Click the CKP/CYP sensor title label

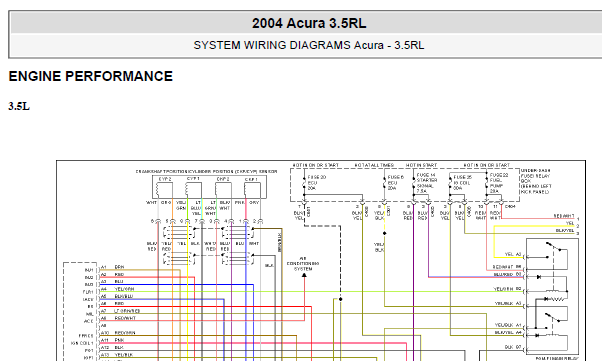[x=207, y=172]
